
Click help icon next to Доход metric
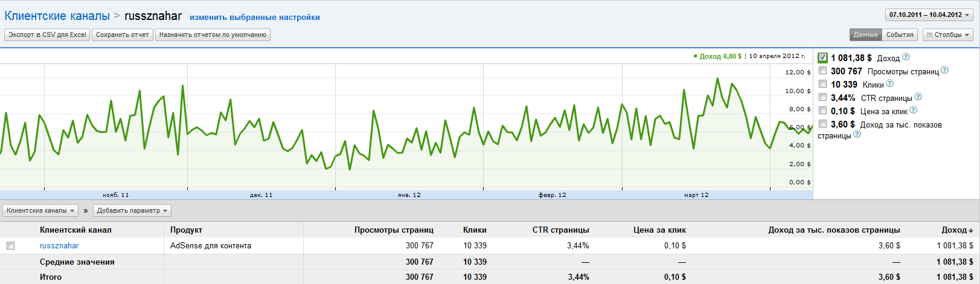[906, 57]
